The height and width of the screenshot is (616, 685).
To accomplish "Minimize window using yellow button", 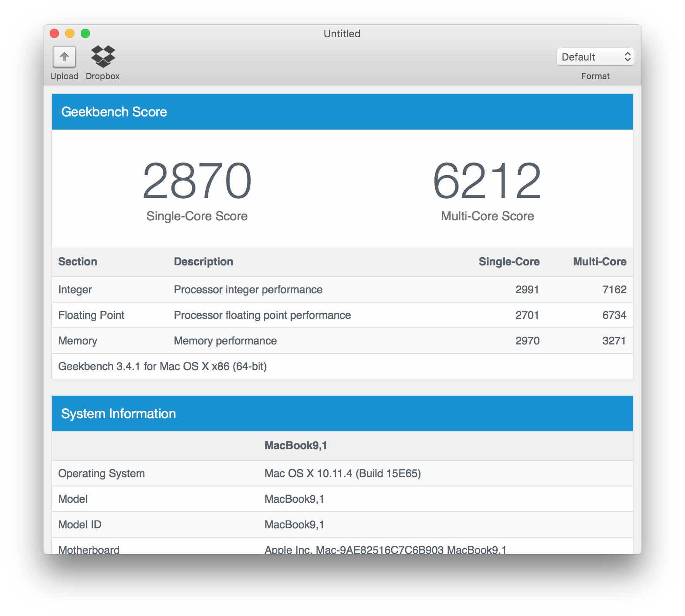I will click(x=70, y=34).
